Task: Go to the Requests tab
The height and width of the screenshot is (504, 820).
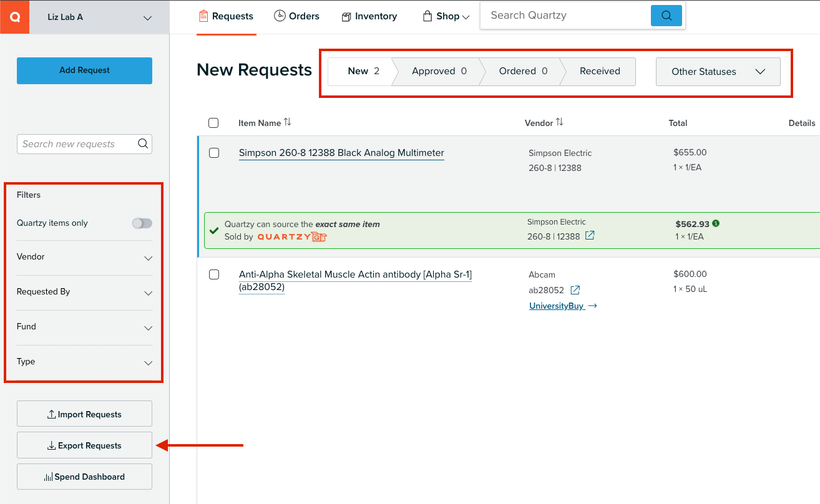Action: (x=226, y=17)
